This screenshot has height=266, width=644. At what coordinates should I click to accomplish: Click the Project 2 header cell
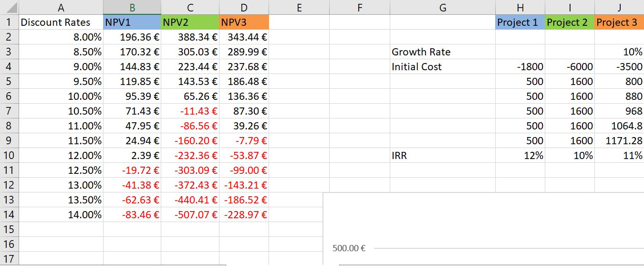coord(570,22)
